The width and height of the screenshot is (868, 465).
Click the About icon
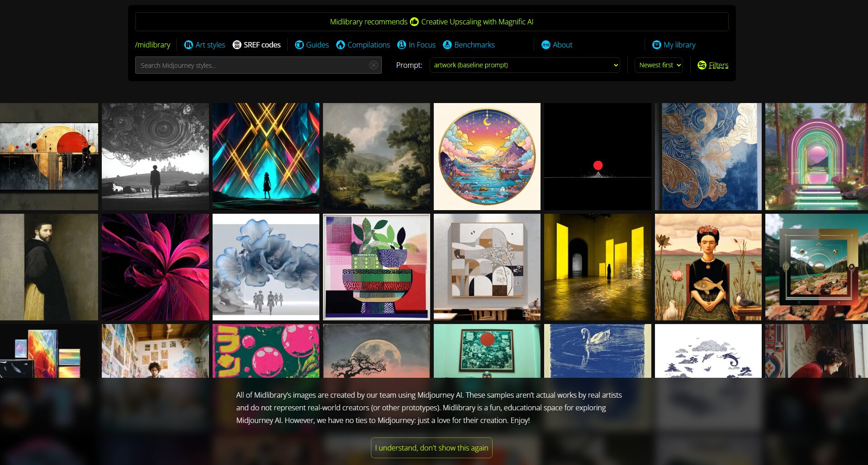(546, 45)
